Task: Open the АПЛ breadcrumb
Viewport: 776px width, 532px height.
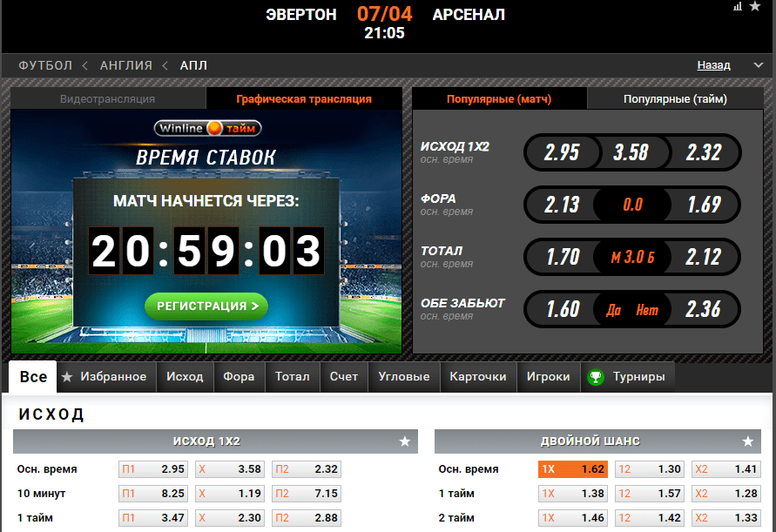Action: click(x=193, y=65)
